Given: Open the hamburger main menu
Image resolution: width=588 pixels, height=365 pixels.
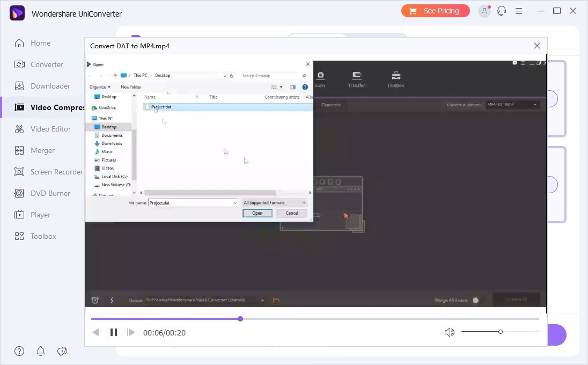Looking at the screenshot, I should tap(519, 11).
